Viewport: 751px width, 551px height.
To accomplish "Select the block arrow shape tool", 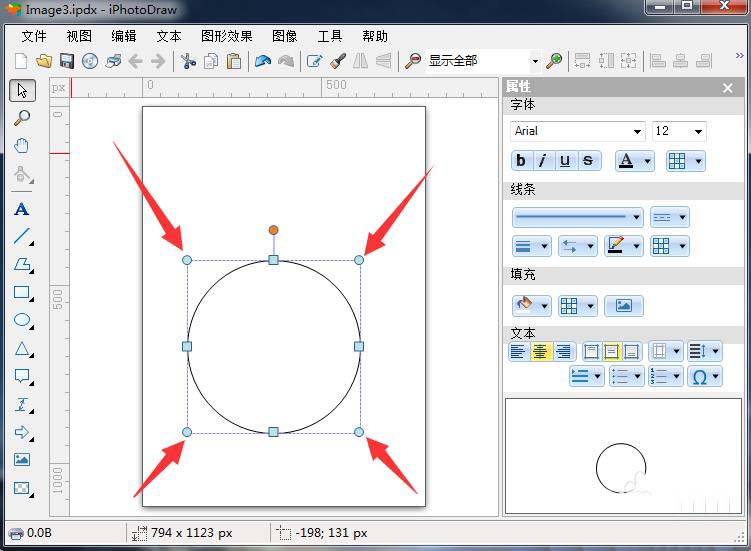I will pos(23,432).
